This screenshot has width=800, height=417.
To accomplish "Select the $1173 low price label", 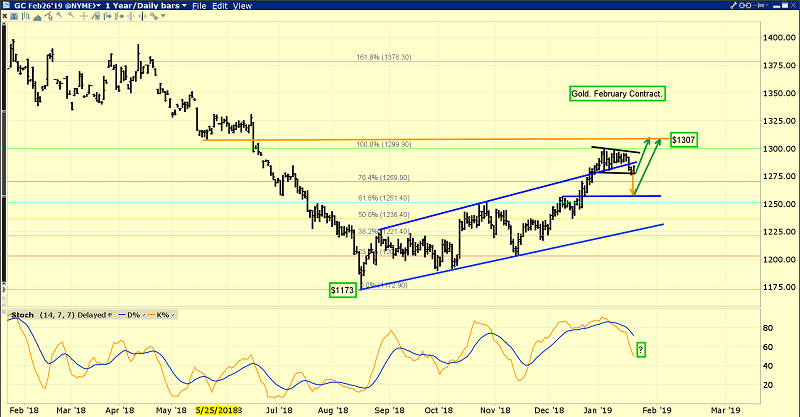I will tap(343, 289).
